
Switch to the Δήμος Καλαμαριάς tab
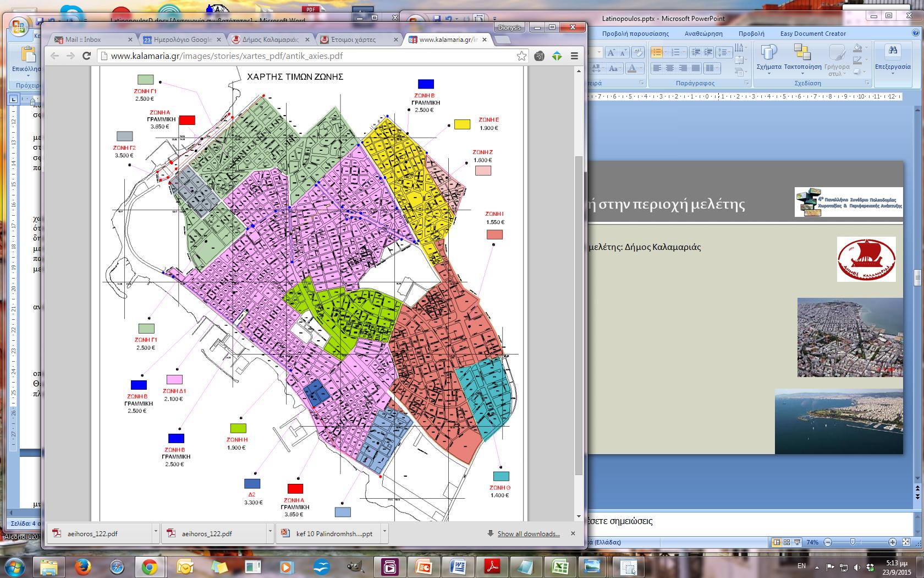pyautogui.click(x=270, y=40)
